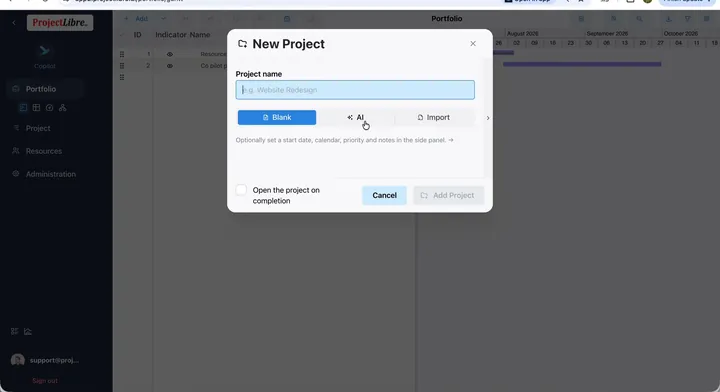The height and width of the screenshot is (392, 720).
Task: Open Project in the sidebar
Action: coord(38,128)
